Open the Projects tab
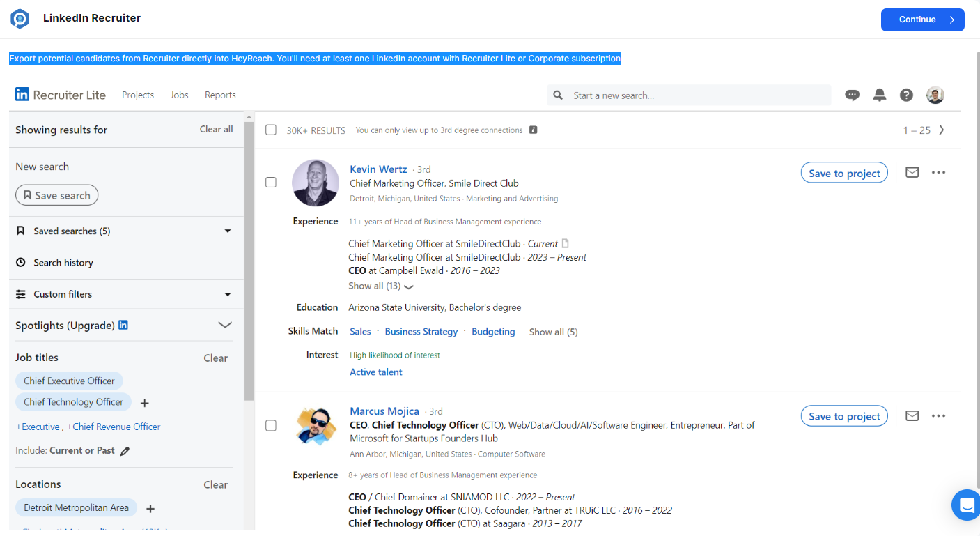 tap(138, 95)
